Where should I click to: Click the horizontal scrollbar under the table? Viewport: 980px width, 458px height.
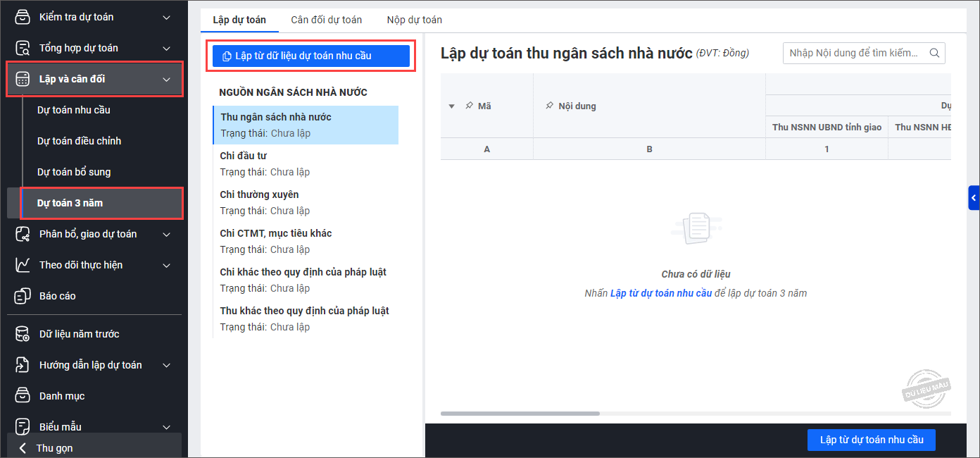[x=520, y=414]
